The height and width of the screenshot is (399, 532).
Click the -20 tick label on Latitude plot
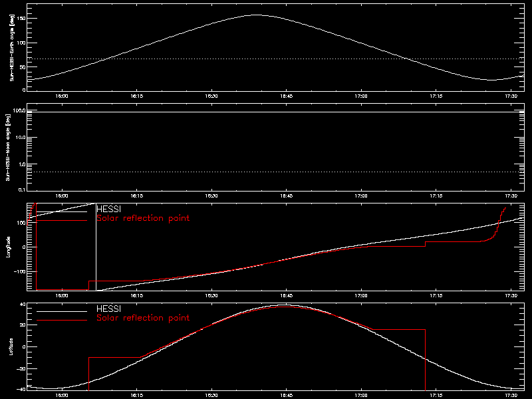21,369
